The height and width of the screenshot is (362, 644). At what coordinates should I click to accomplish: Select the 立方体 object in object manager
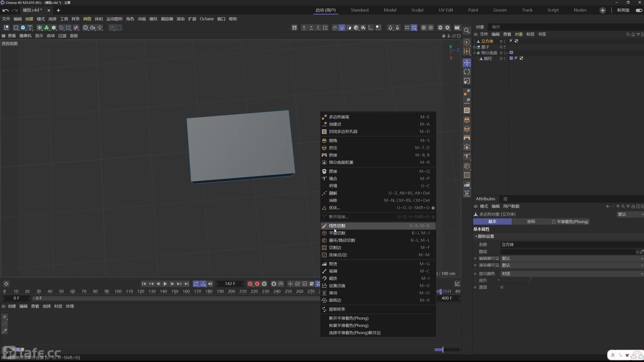click(x=487, y=41)
